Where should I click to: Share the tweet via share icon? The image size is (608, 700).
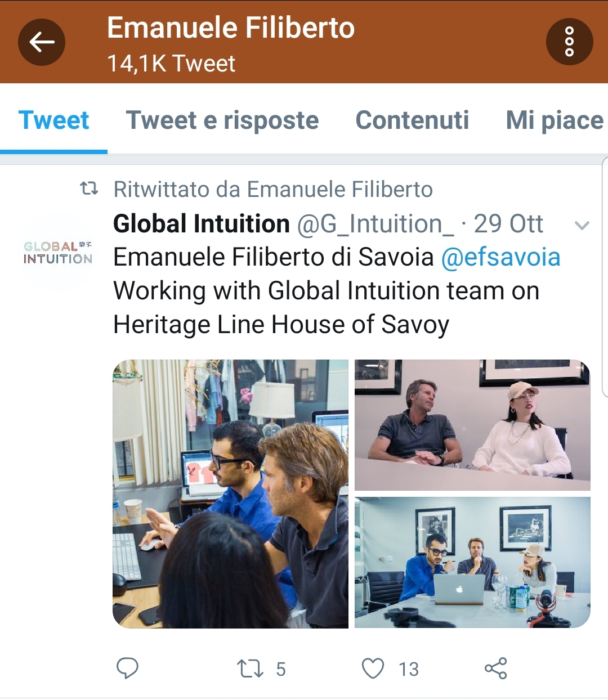tap(496, 668)
